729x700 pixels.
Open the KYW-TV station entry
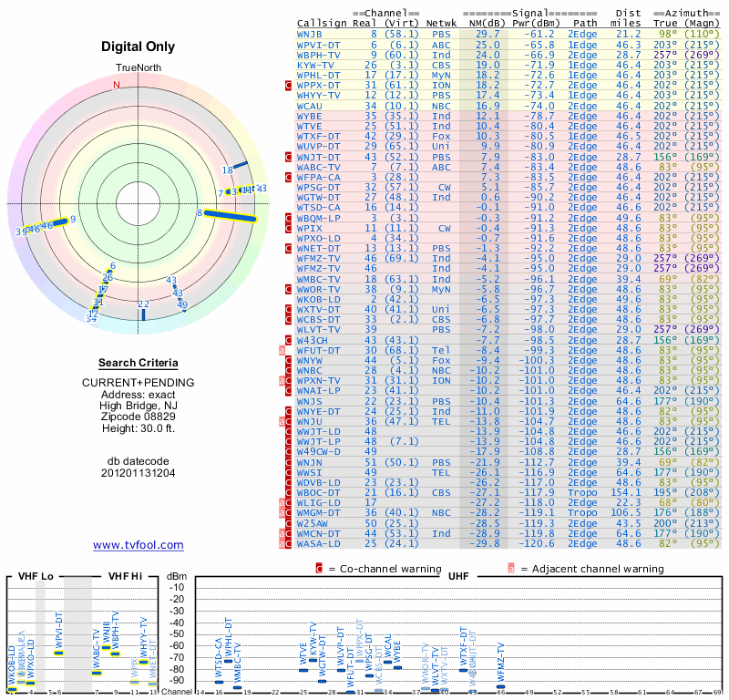pyautogui.click(x=316, y=65)
